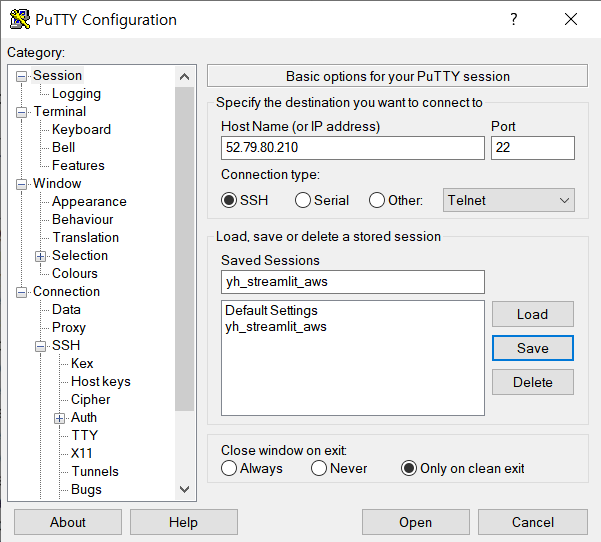Collapse the SSH tree node
601x542 pixels.
point(41,347)
